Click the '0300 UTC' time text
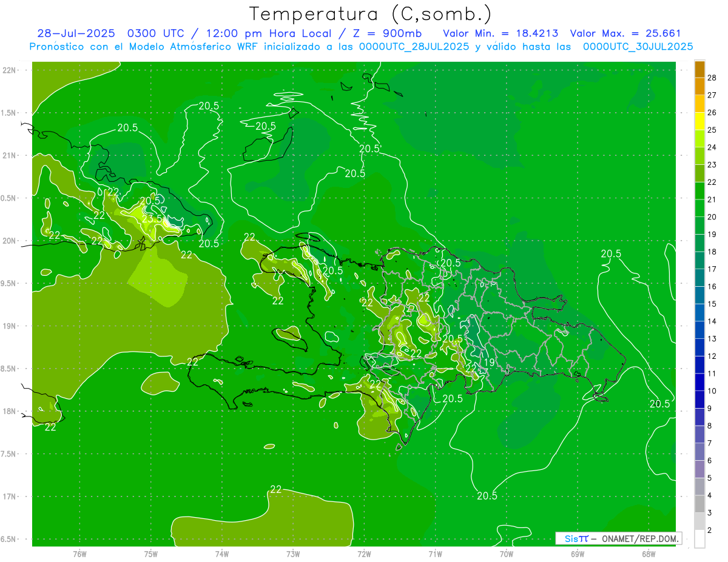This screenshot has width=728, height=562. [157, 33]
